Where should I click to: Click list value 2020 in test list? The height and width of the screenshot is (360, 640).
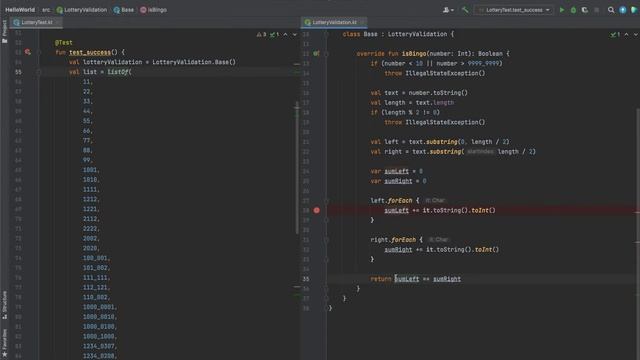point(90,248)
